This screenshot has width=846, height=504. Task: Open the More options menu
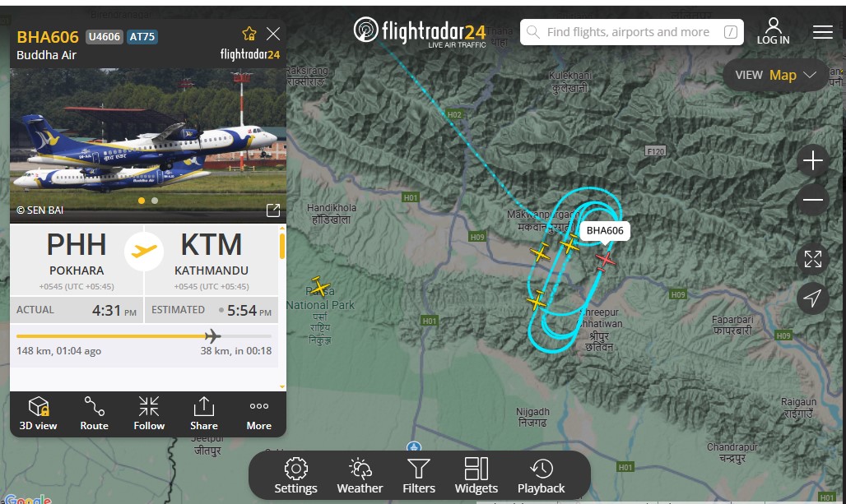(259, 414)
